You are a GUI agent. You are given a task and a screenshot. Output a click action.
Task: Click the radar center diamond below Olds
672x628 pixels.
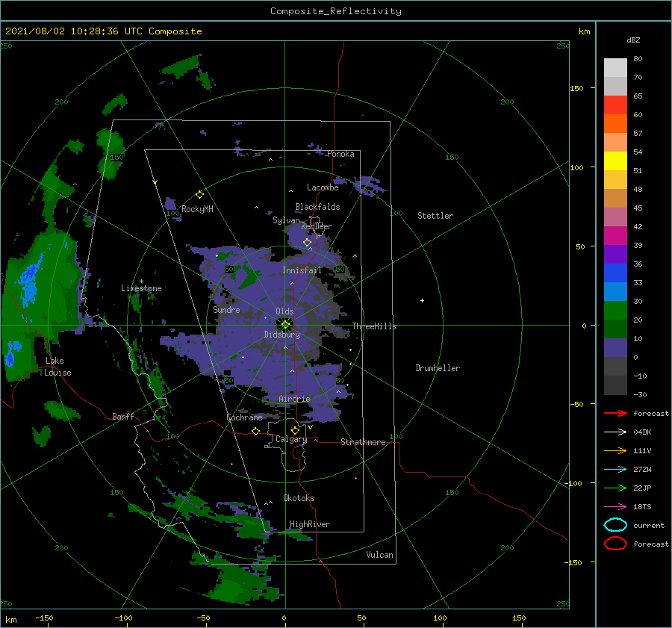click(285, 325)
